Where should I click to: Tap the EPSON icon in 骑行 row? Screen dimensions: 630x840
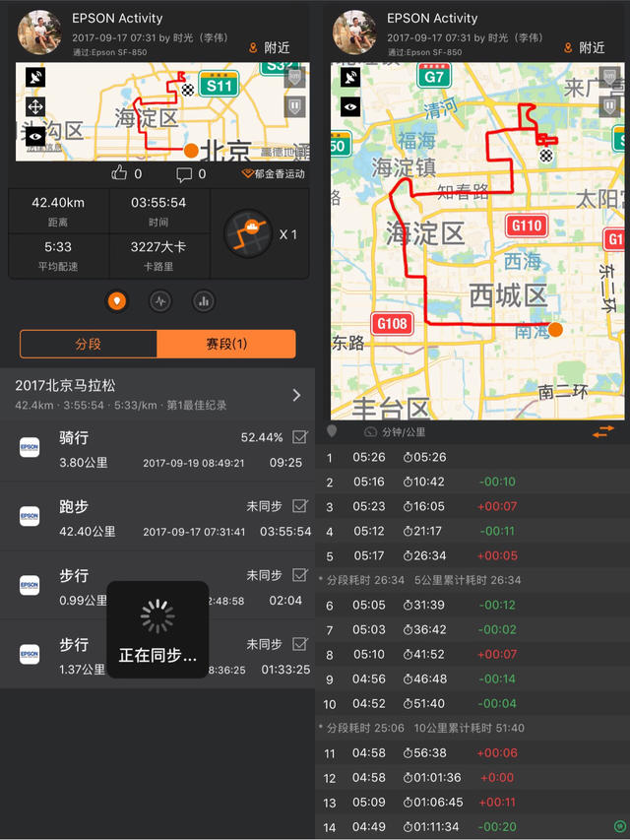click(30, 447)
